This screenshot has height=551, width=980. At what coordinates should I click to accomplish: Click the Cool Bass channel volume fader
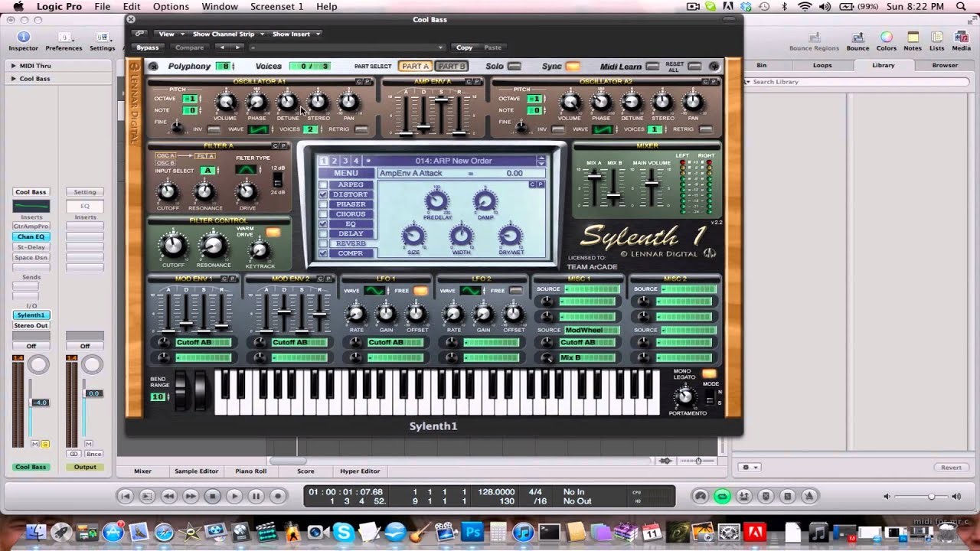point(39,403)
